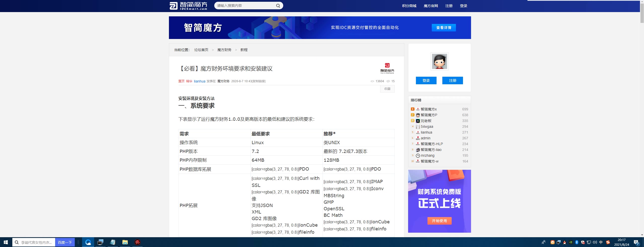This screenshot has height=247, width=644.
Task: Click the IDCSmart site logo in the header
Action: 188,6
